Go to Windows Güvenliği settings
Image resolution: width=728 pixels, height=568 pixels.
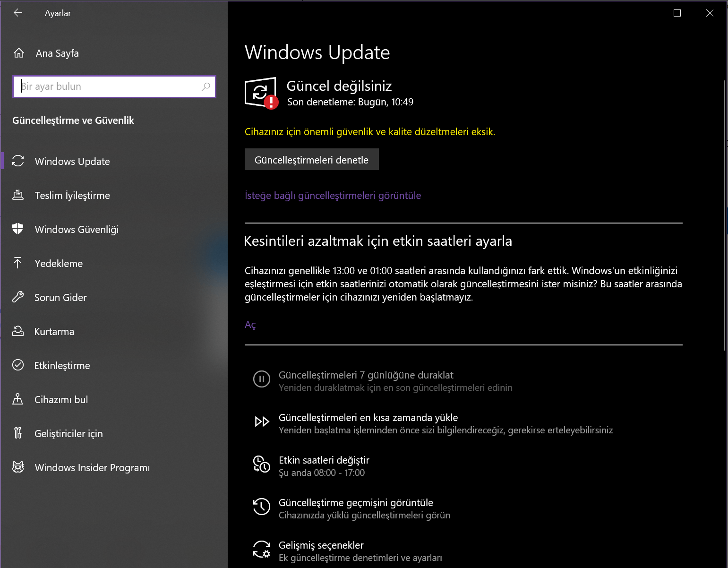tap(114, 229)
